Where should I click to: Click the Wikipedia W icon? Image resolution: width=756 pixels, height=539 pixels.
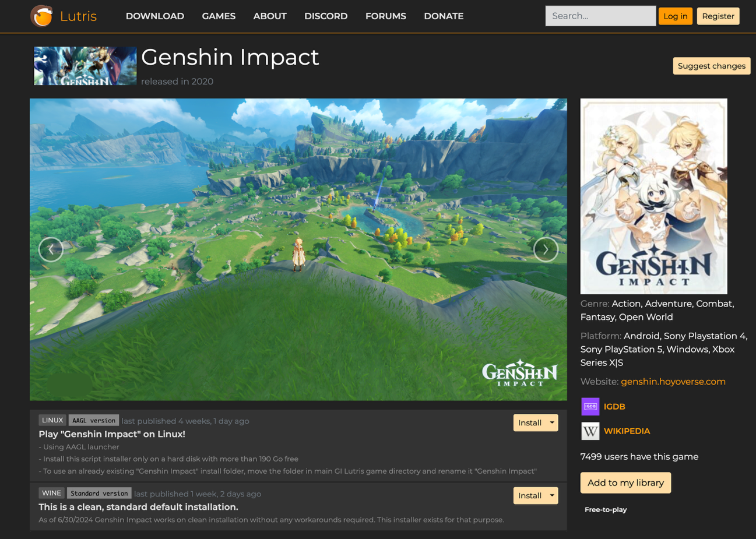coord(590,431)
